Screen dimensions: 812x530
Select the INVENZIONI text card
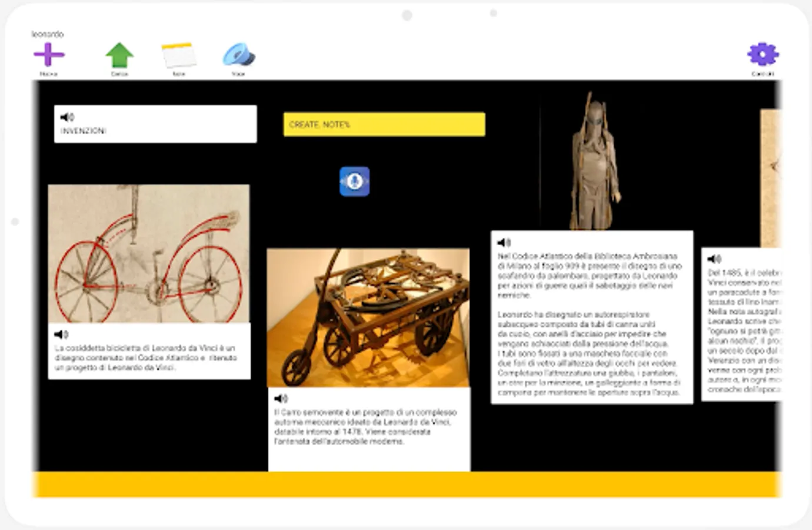coord(155,124)
